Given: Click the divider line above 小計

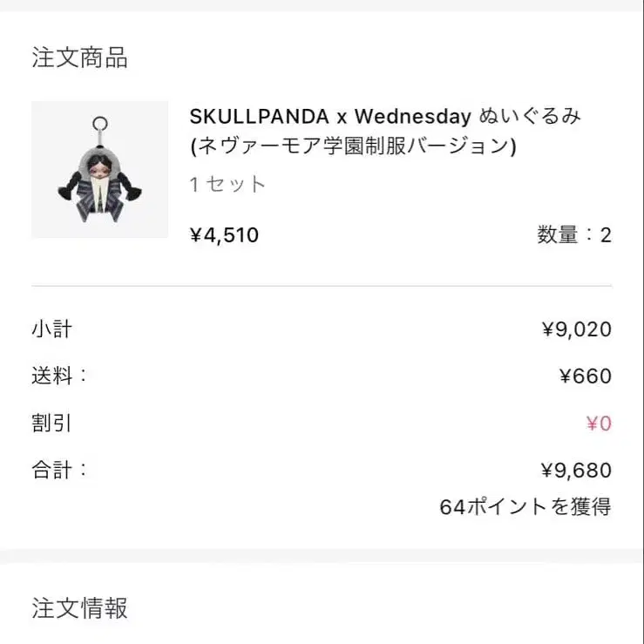Looking at the screenshot, I should tap(322, 286).
